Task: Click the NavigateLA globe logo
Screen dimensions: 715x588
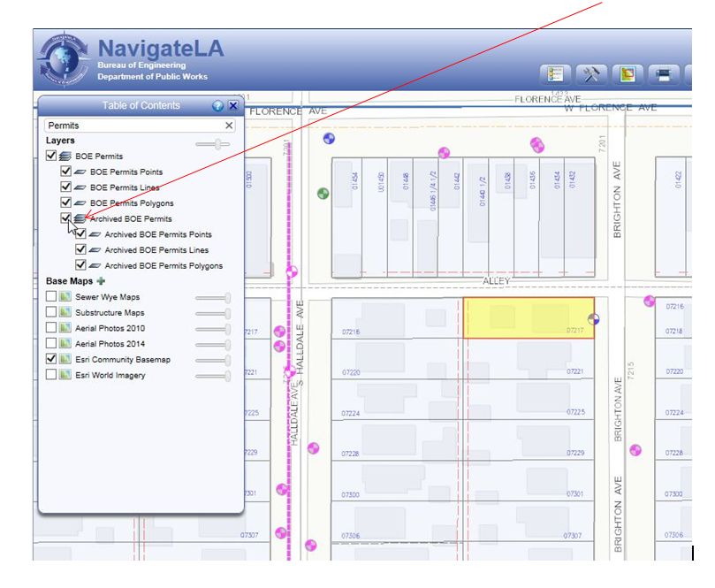Action: [63, 60]
